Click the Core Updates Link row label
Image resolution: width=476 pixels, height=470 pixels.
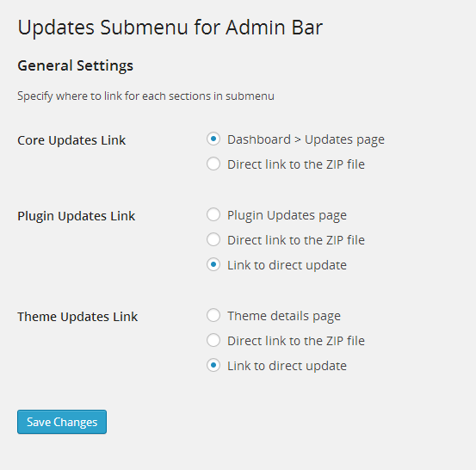(71, 140)
